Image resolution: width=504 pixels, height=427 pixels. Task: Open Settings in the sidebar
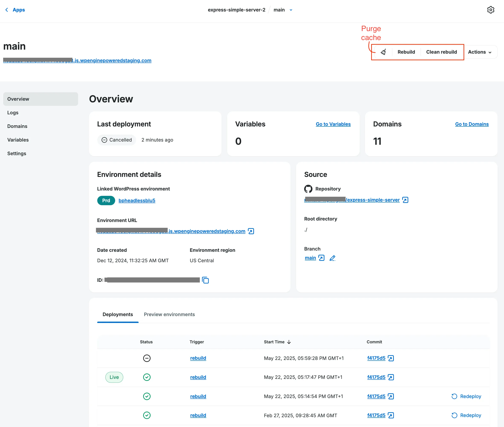pyautogui.click(x=17, y=153)
